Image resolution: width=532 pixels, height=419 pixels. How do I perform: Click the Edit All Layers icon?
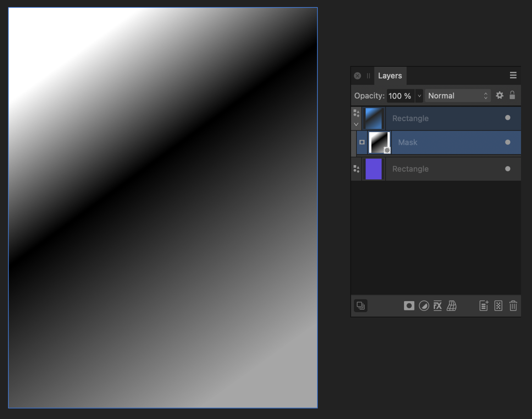pos(361,305)
